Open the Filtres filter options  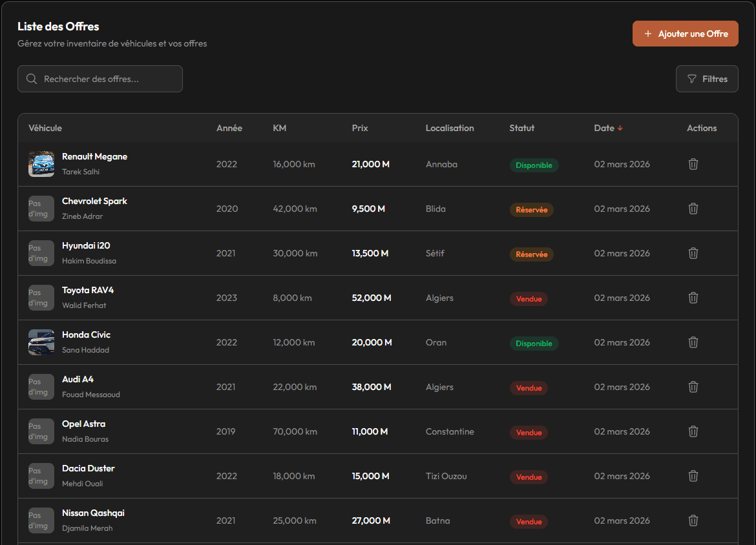click(706, 79)
